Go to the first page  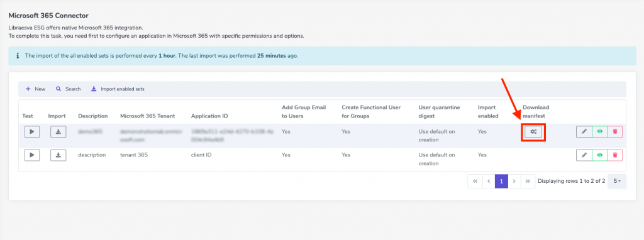(475, 181)
